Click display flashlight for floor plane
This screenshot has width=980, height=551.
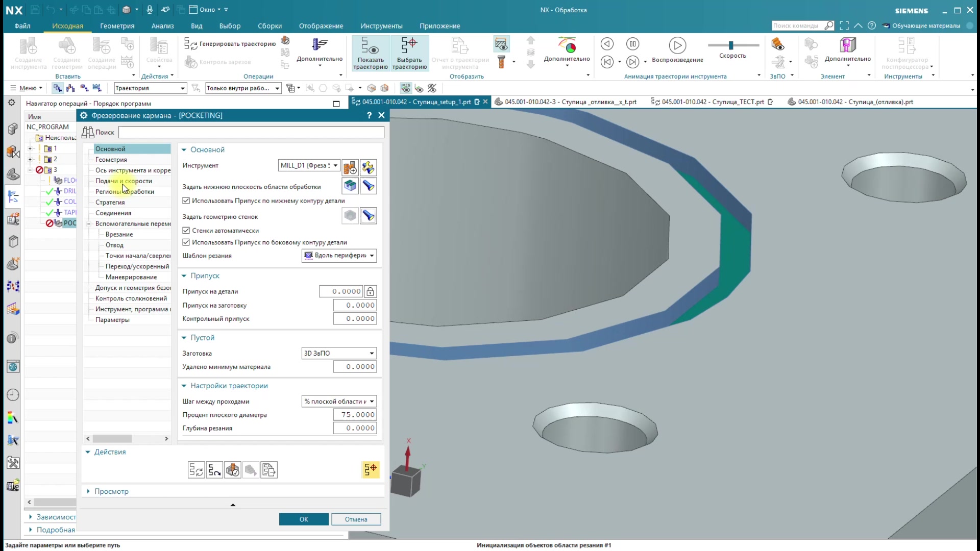tap(368, 186)
